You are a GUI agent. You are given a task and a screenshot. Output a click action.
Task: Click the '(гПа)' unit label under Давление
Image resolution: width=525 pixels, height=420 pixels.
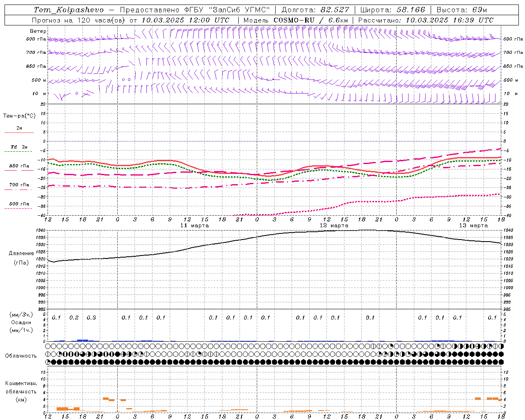[21, 263]
